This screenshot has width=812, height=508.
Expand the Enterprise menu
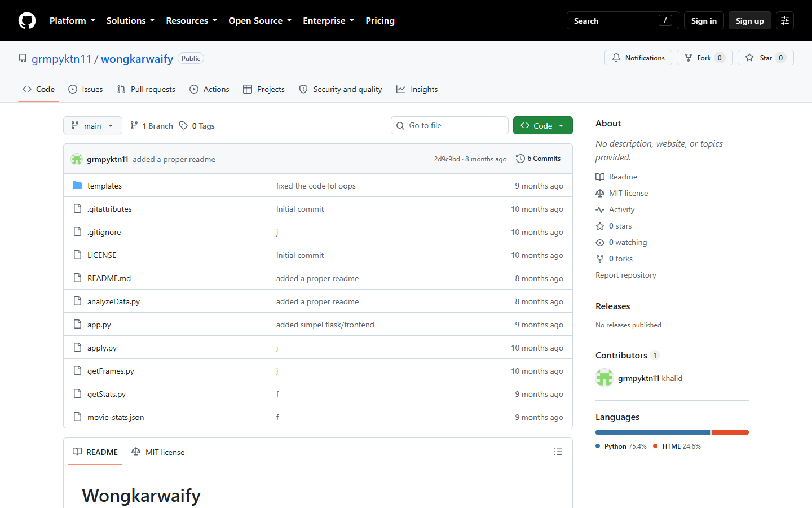coord(328,21)
